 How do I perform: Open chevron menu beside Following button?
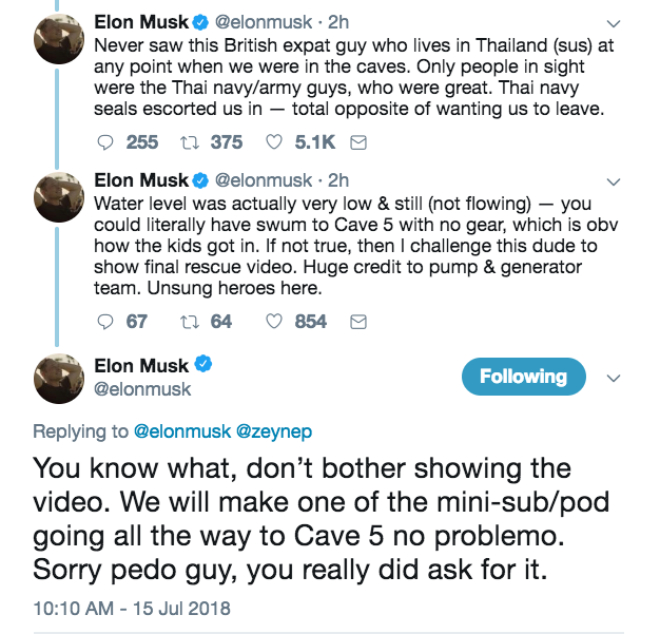(x=614, y=377)
